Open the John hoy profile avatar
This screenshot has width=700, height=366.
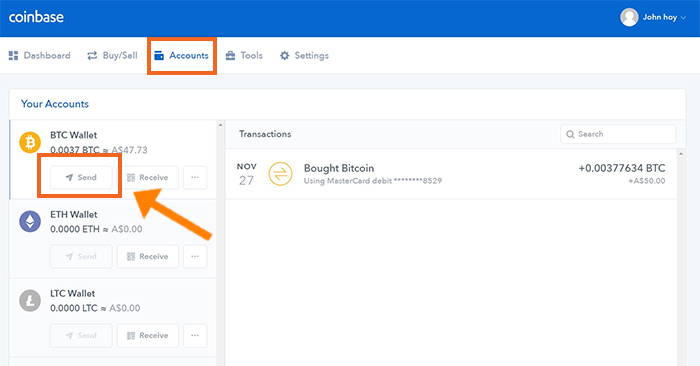tap(629, 17)
